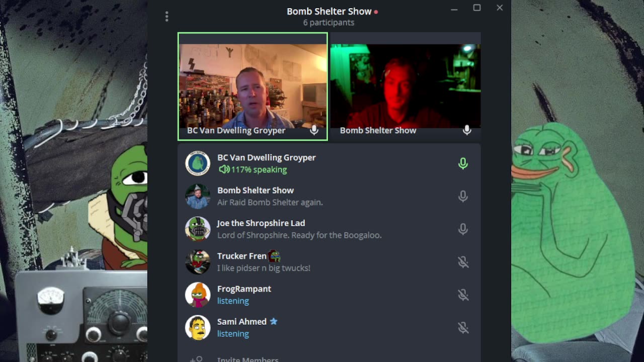Viewport: 644px width, 362px height.
Task: Click 'Bomb Shelter Show' name in participant list
Action: tap(256, 190)
